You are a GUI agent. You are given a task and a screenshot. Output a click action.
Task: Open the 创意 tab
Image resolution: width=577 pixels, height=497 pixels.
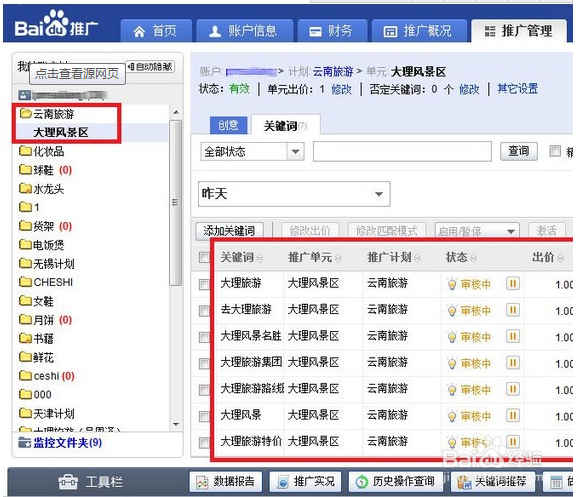229,125
